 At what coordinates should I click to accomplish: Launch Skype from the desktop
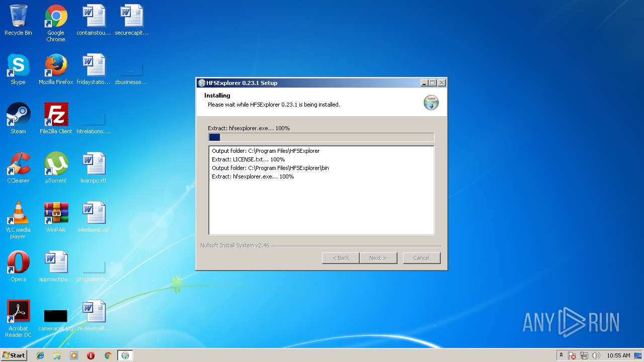pos(18,69)
